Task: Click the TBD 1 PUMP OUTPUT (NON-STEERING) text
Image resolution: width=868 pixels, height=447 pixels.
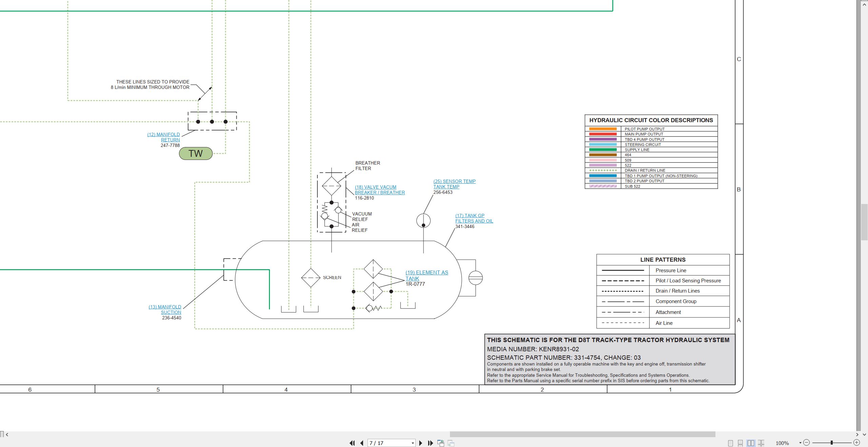Action: tap(661, 176)
